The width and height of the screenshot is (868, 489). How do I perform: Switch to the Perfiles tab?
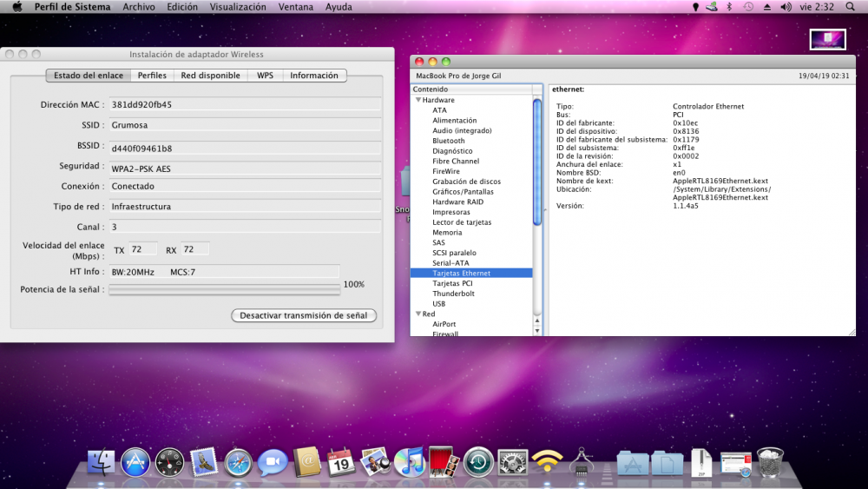152,76
